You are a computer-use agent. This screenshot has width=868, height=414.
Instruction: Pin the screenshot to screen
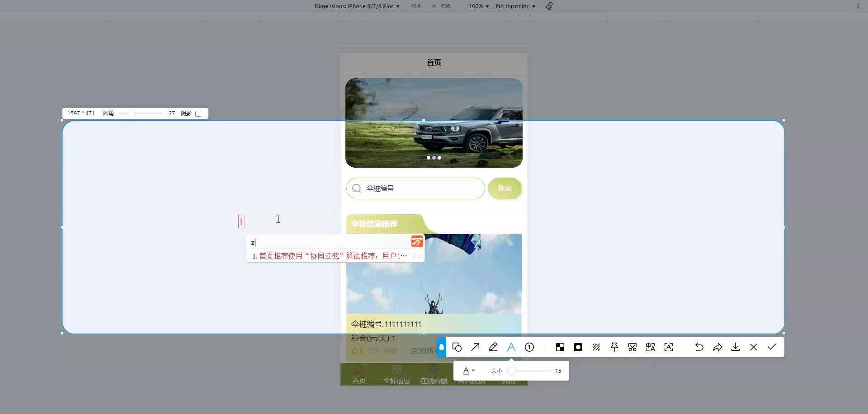point(614,347)
